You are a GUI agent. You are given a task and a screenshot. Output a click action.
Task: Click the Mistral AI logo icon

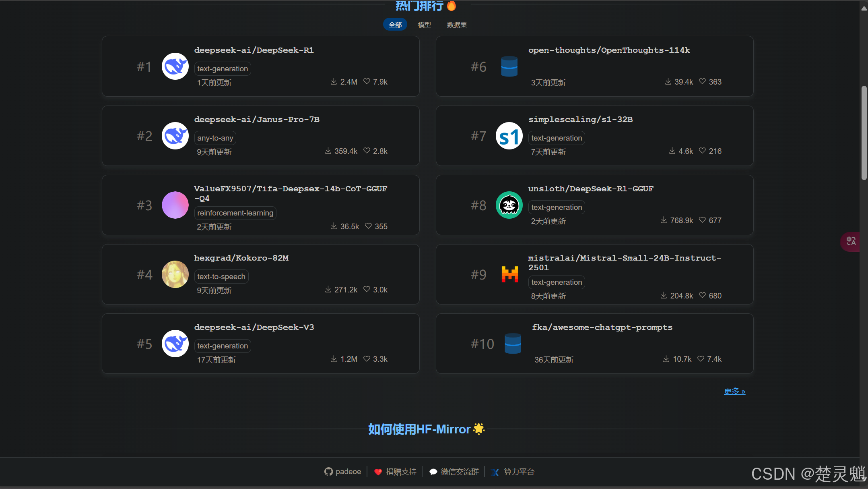coord(509,274)
